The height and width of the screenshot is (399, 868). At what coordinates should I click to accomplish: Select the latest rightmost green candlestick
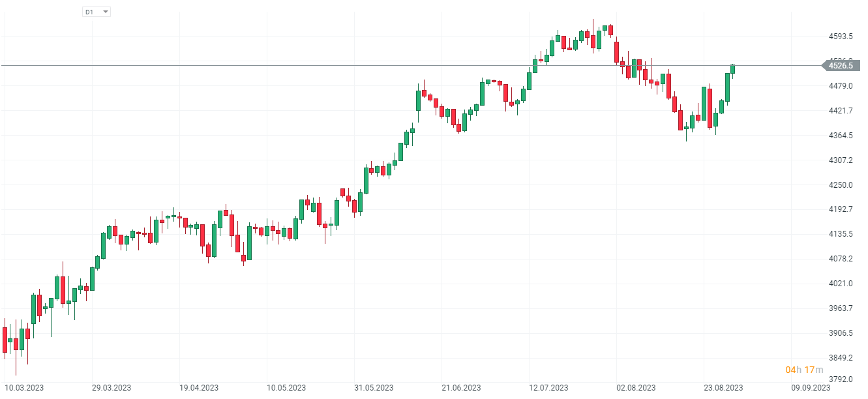732,69
